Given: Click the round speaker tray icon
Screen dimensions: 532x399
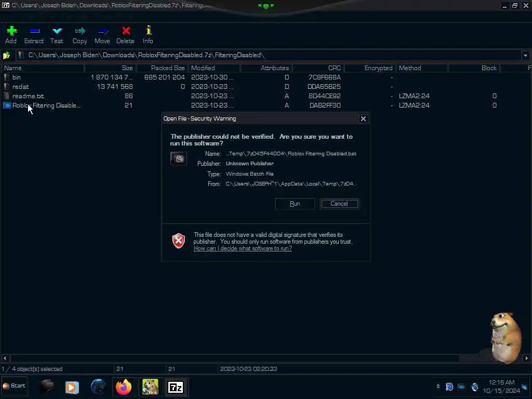Looking at the screenshot, I should 475,387.
